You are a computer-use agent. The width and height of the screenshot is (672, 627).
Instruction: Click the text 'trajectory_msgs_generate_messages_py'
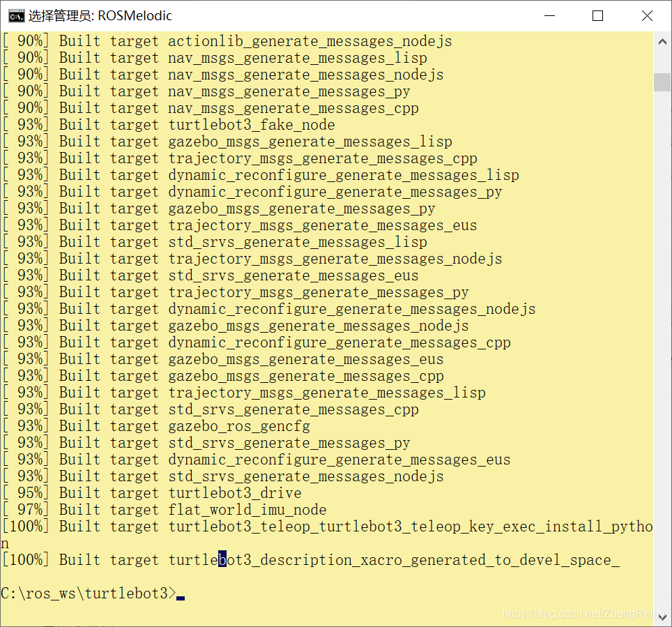318,292
